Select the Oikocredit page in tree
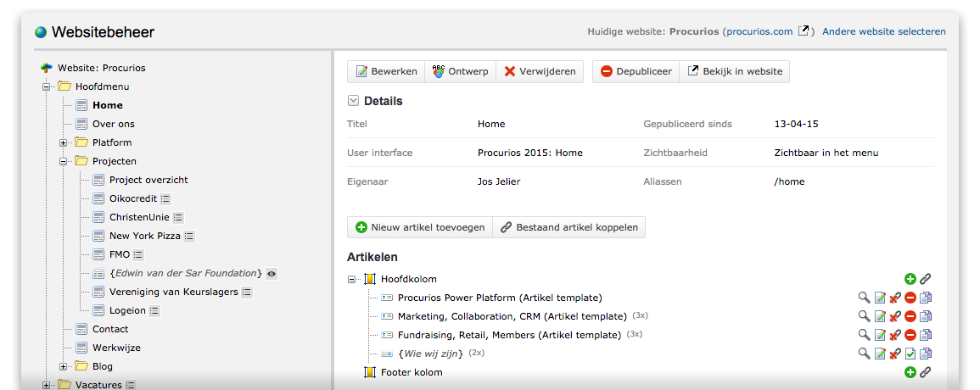 pyautogui.click(x=133, y=198)
